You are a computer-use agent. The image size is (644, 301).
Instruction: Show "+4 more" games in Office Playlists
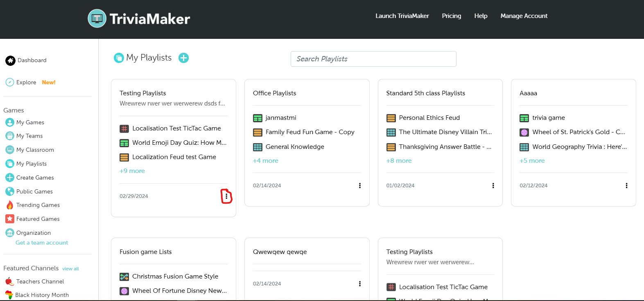pyautogui.click(x=266, y=161)
